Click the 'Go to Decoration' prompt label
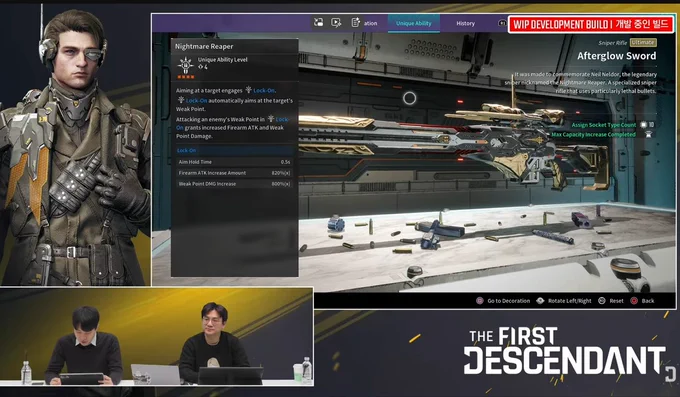The image size is (680, 397). 509,301
